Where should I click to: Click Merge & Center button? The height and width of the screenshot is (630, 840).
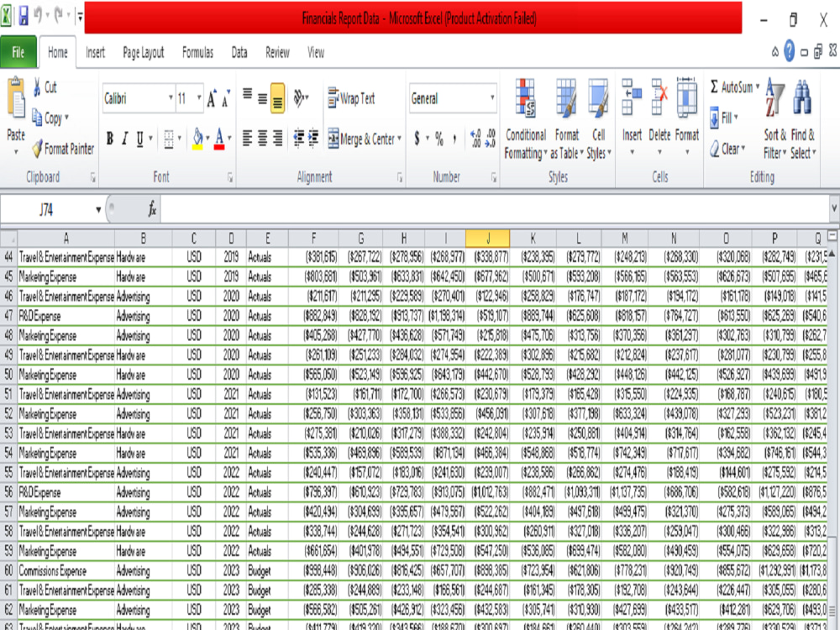coord(361,139)
